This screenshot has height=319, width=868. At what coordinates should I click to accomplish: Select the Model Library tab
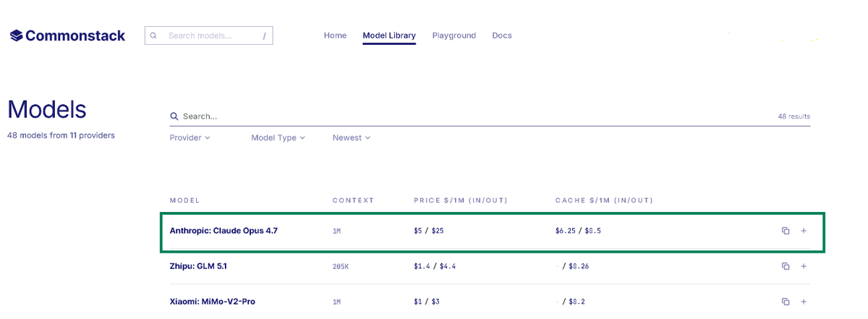click(x=389, y=35)
